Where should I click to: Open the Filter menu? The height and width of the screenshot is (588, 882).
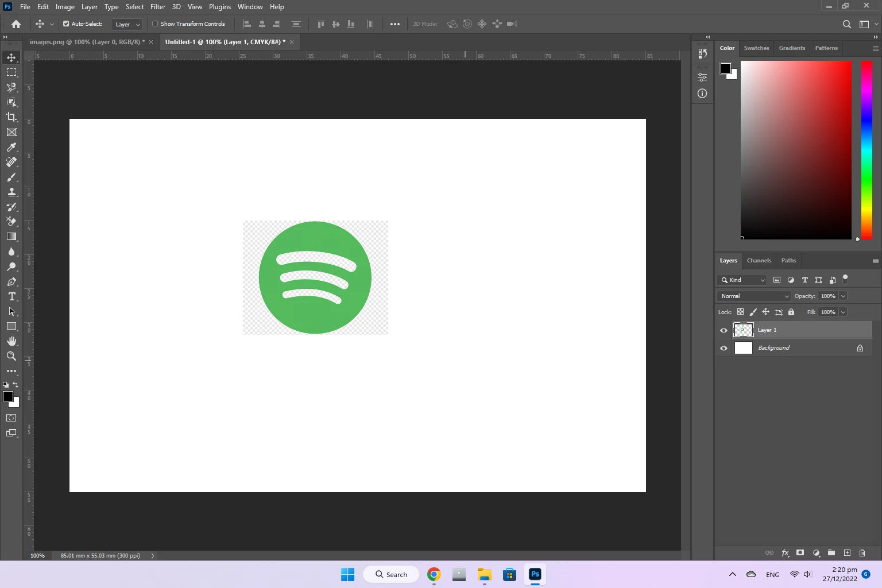click(158, 7)
